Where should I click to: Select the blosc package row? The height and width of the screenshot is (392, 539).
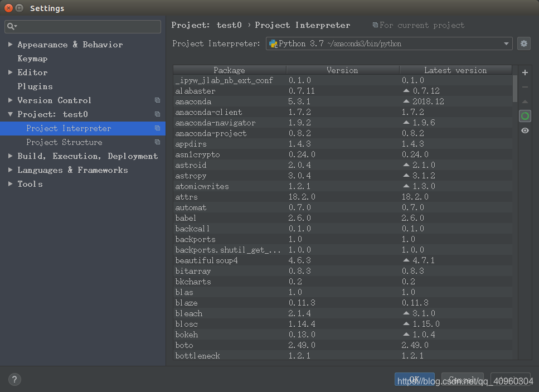343,324
